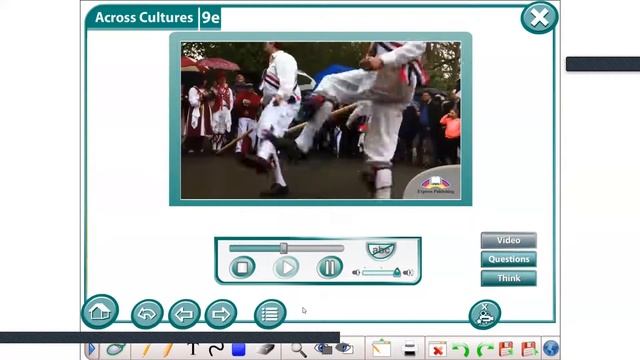640x360 pixels.
Task: Go to the previous page arrow
Action: (184, 314)
